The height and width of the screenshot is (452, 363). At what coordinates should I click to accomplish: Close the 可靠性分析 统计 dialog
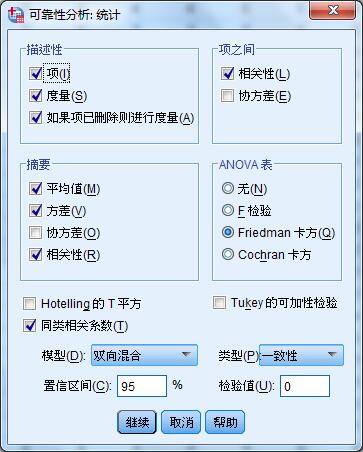(332, 11)
